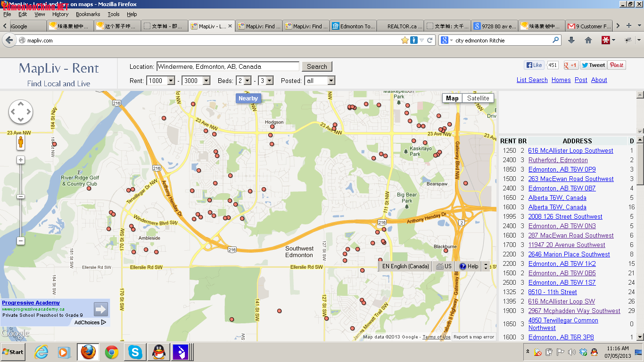Zoom in with the map plus button
The height and width of the screenshot is (362, 644).
[x=21, y=160]
